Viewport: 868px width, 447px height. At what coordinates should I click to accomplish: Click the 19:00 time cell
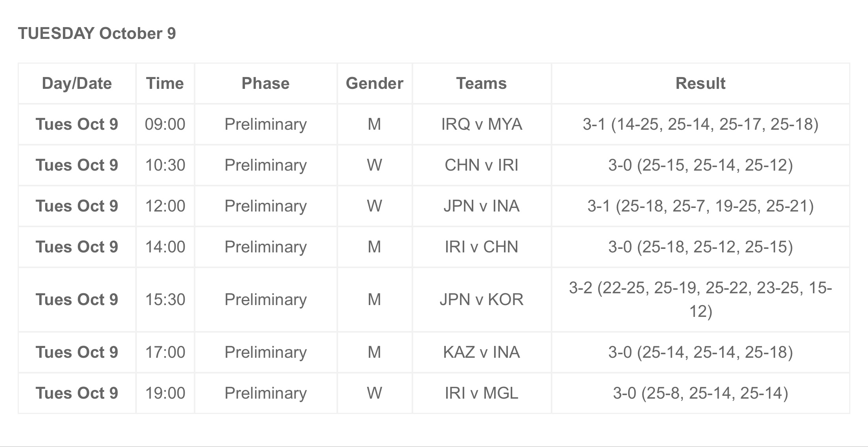click(x=165, y=393)
